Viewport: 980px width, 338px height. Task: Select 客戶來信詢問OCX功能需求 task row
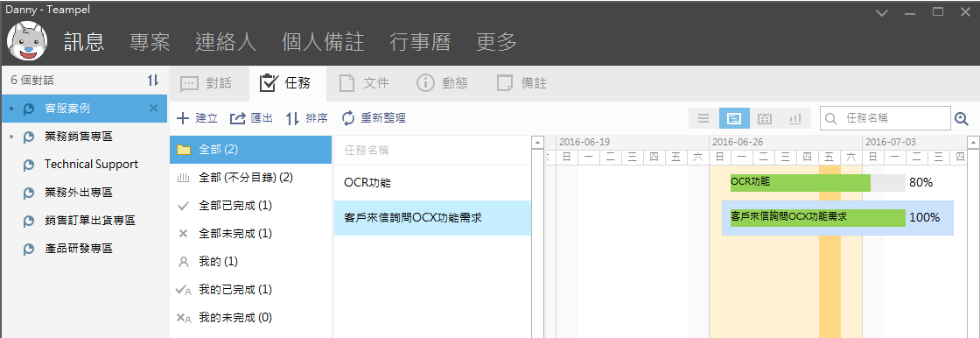432,218
